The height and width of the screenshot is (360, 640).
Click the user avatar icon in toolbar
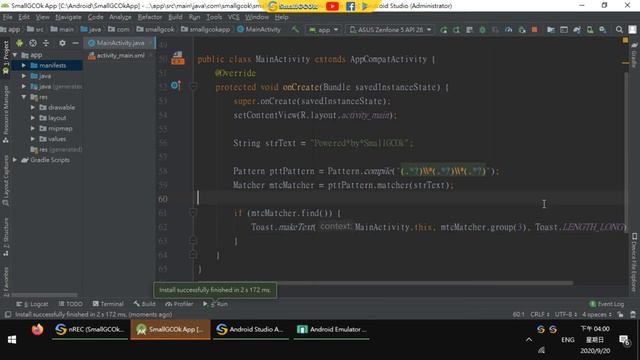(632, 30)
